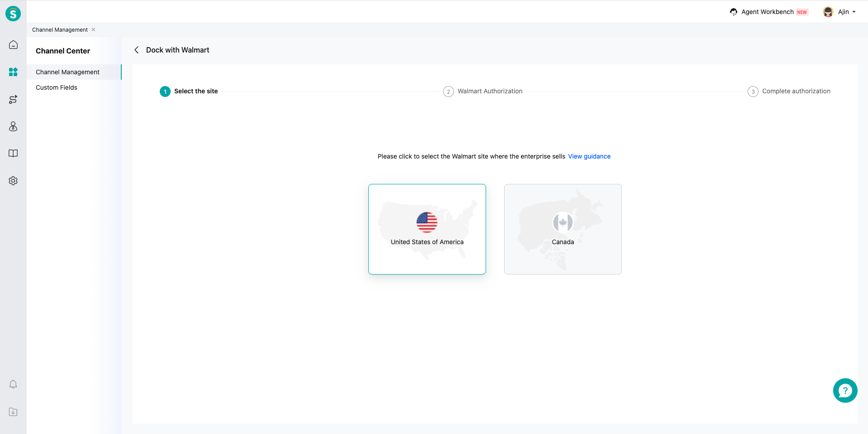Click the Agent Workbench headset icon
868x434 pixels.
click(x=734, y=12)
